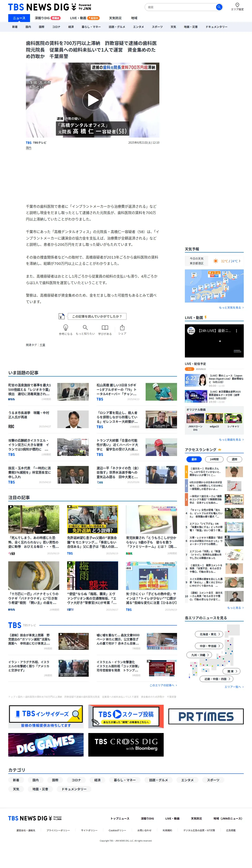
Task: Select 経済 in the top category bar
Action: (x=71, y=27)
